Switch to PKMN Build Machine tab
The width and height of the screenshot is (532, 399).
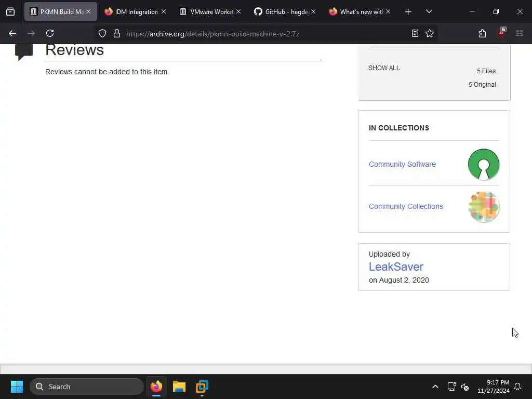tap(60, 12)
